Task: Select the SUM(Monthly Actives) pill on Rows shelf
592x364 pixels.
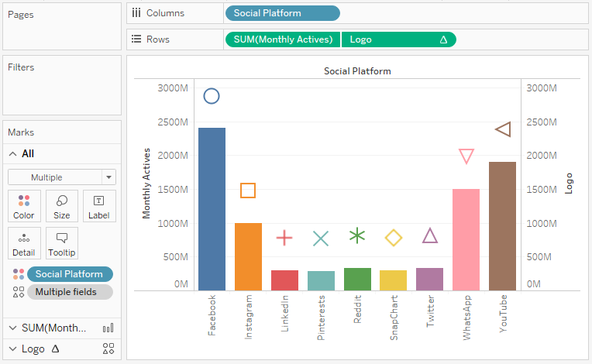Action: (283, 39)
